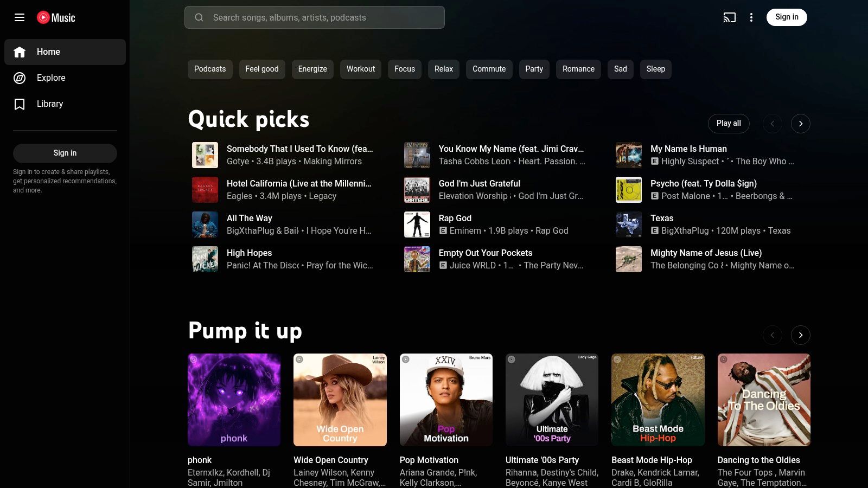Open the cast to device icon
868x488 pixels.
click(730, 17)
